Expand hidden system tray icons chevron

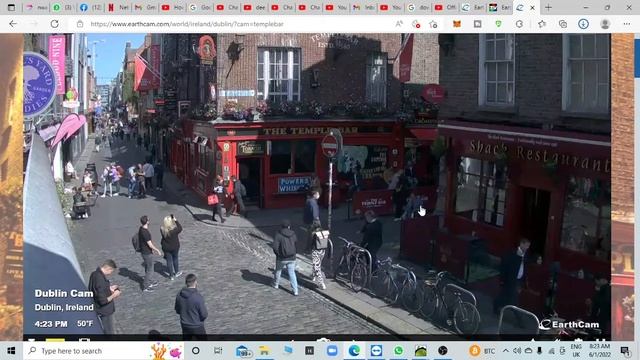pos(506,351)
